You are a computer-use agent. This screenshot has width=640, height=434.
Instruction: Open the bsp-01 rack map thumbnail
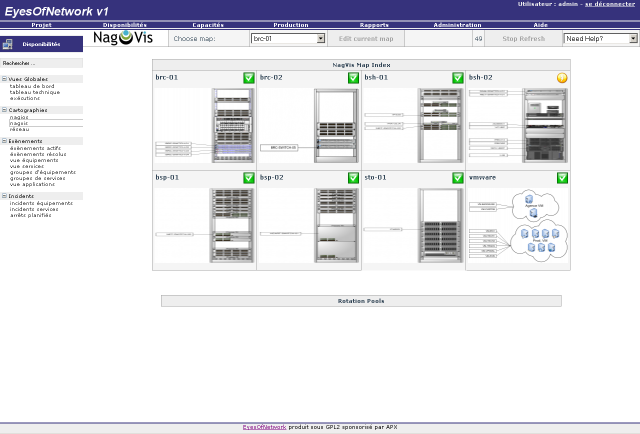tap(204, 225)
